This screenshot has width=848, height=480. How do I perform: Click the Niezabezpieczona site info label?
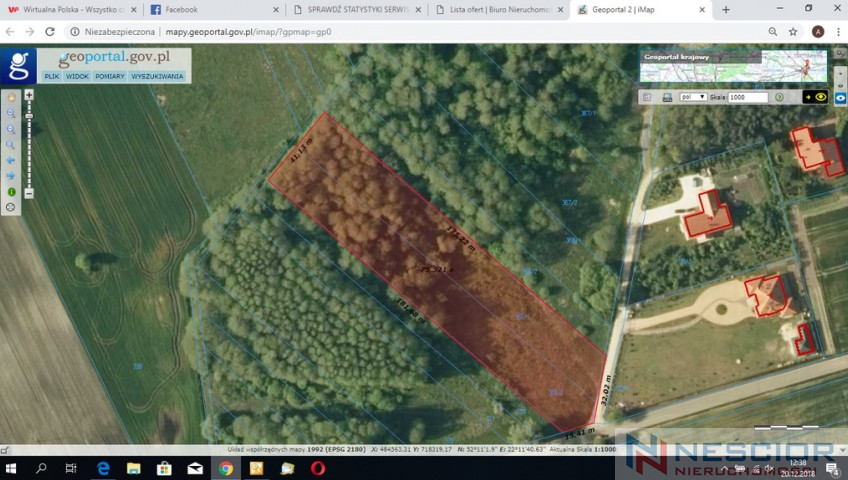(113, 32)
